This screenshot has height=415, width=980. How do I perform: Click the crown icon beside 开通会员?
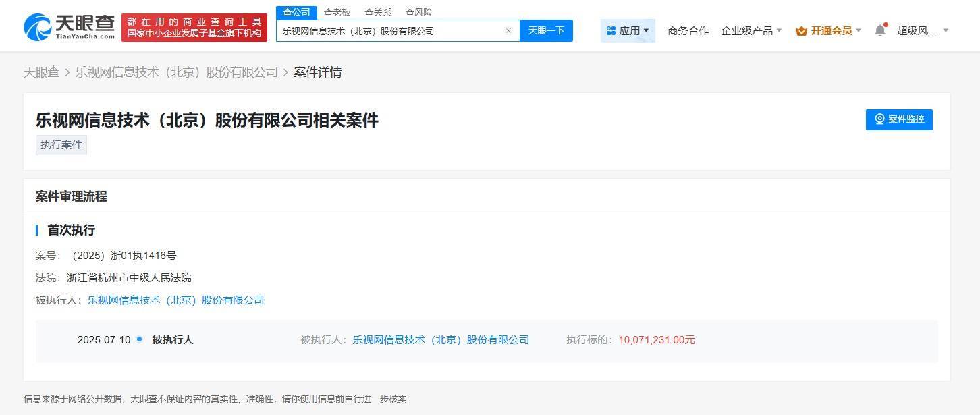[801, 30]
